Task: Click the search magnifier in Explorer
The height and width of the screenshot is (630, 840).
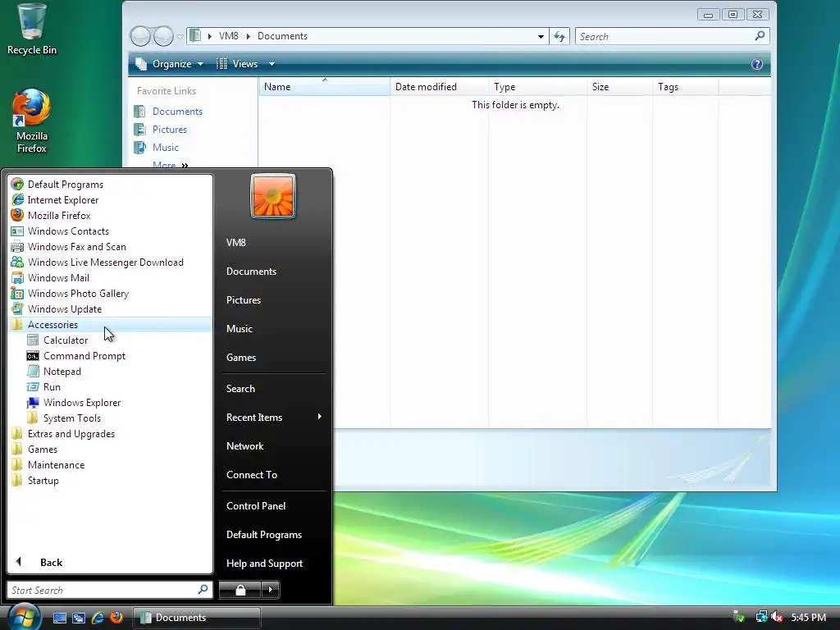Action: point(759,36)
